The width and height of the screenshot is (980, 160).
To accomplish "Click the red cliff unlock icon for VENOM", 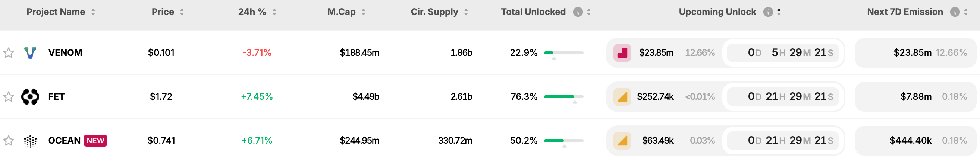I will click(622, 52).
